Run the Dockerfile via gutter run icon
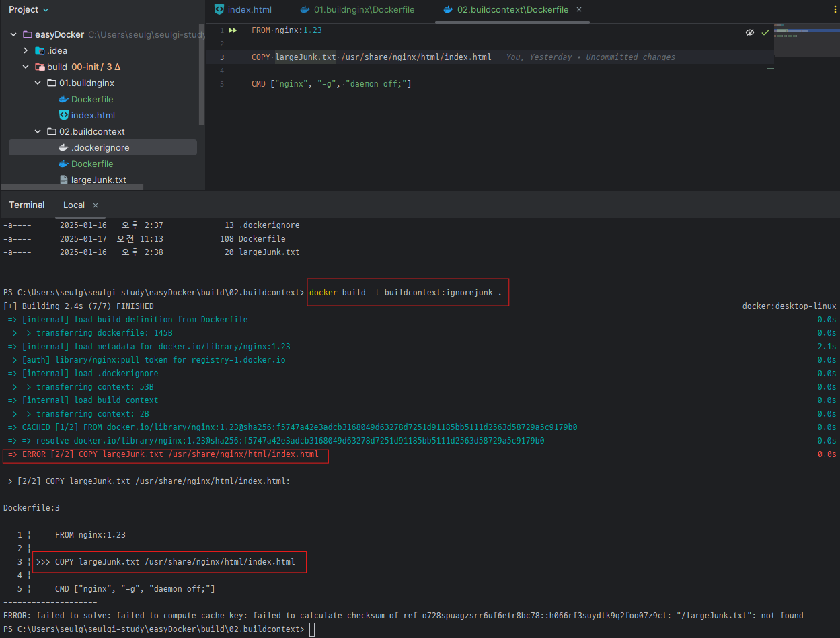Screen dimensions: 840x638 tap(233, 30)
